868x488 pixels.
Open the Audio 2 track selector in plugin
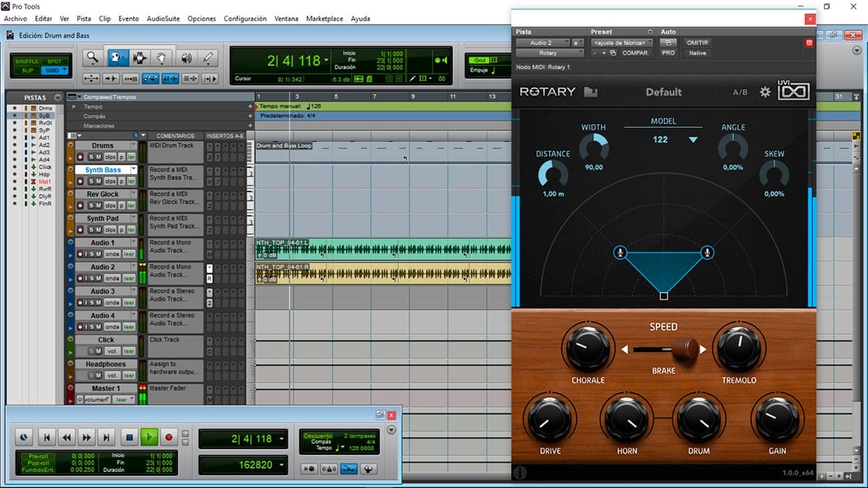click(x=542, y=43)
